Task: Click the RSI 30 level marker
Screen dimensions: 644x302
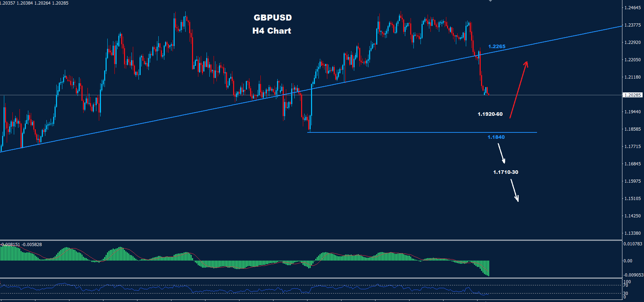Action: point(626,294)
